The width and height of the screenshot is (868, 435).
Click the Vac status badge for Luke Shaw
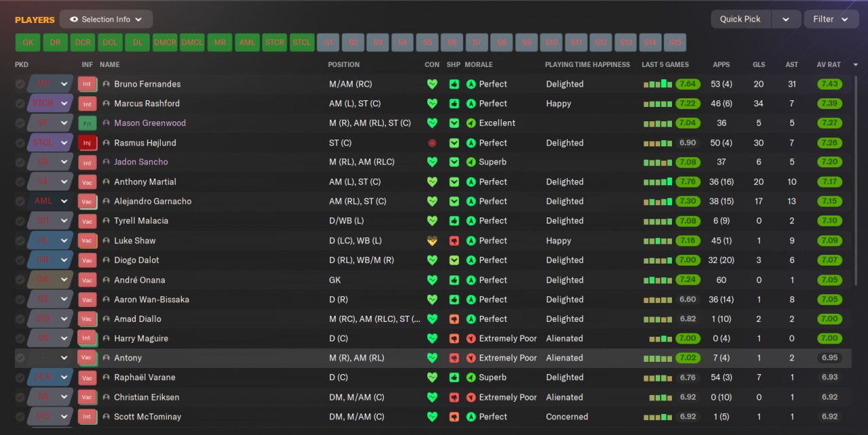[87, 241]
